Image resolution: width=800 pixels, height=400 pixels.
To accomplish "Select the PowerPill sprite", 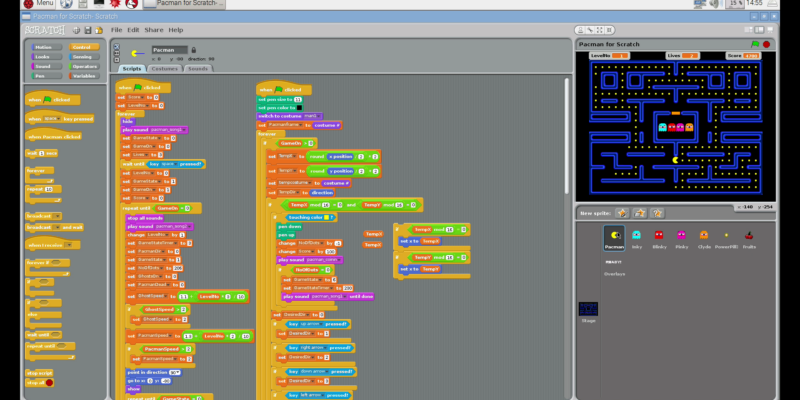I will coord(727,239).
